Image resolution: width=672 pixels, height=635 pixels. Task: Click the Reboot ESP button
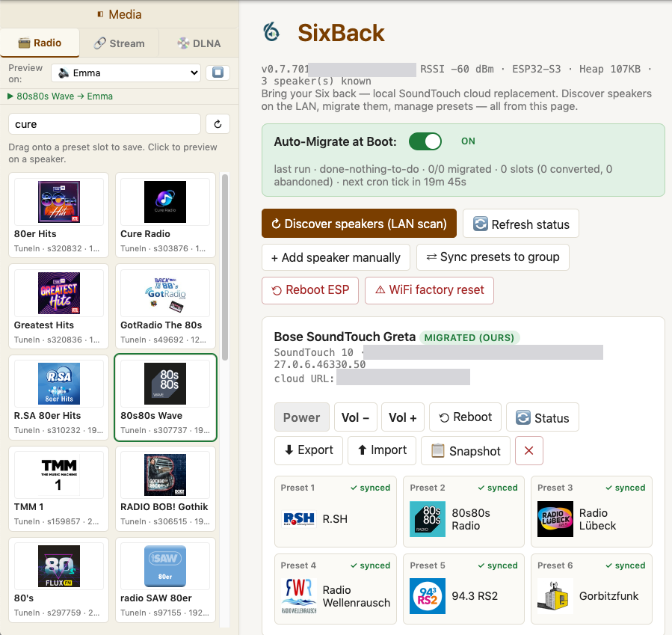tap(310, 290)
